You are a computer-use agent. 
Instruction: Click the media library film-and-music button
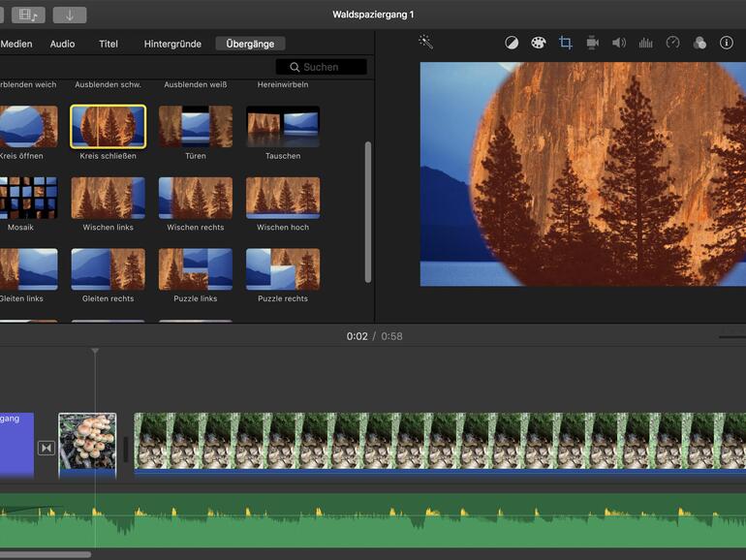28,16
